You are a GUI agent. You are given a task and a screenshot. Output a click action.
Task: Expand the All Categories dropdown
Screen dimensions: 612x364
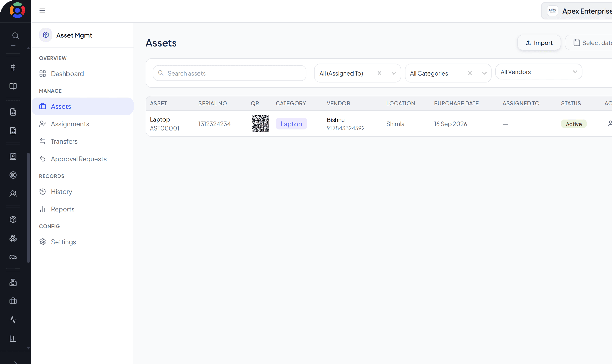pos(484,73)
